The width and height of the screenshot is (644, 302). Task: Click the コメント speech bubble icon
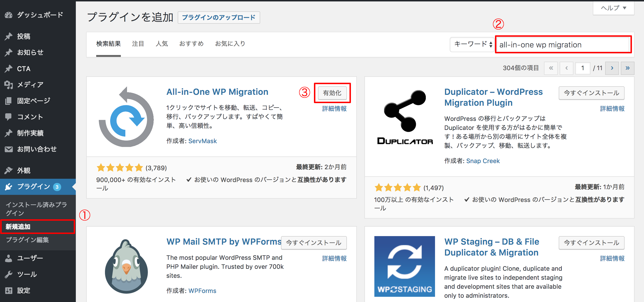(9, 117)
